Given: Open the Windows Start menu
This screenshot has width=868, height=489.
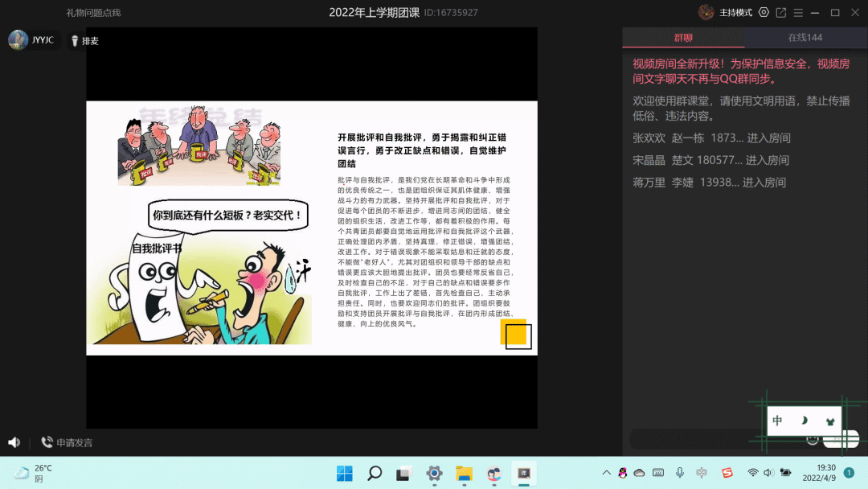Looking at the screenshot, I should tap(344, 473).
